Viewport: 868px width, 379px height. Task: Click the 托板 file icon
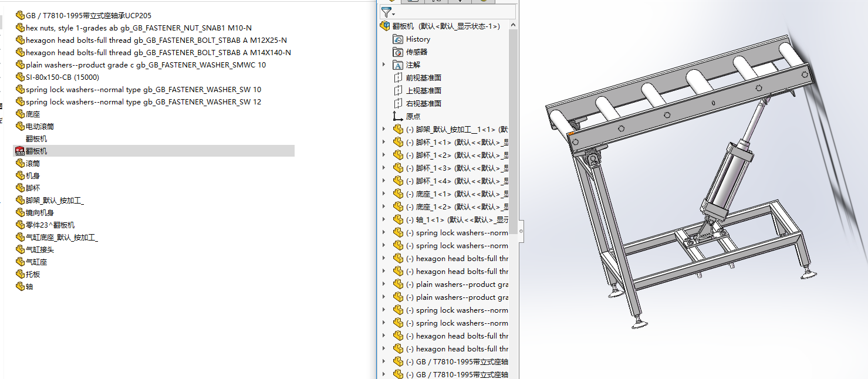coord(21,274)
